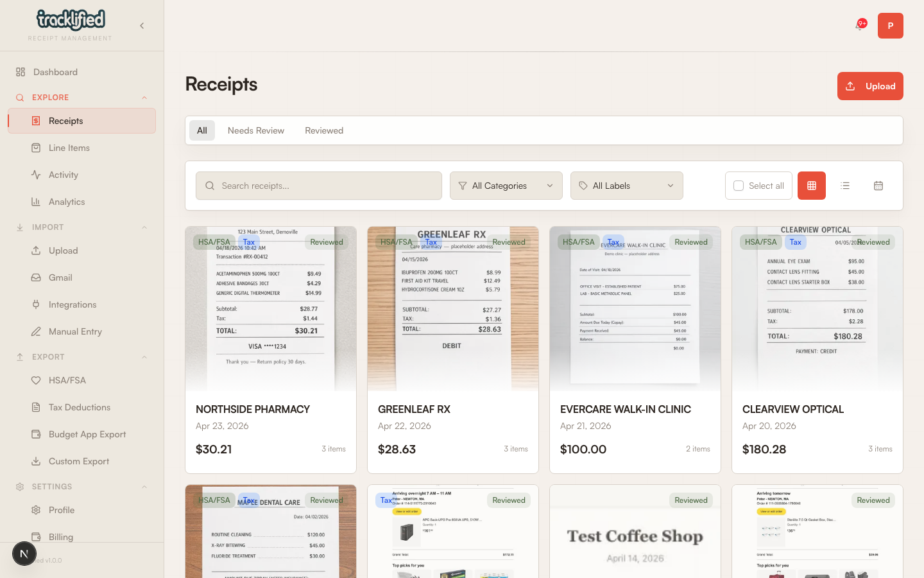The image size is (924, 578).
Task: Select Receipts in the sidebar
Action: coord(81,121)
